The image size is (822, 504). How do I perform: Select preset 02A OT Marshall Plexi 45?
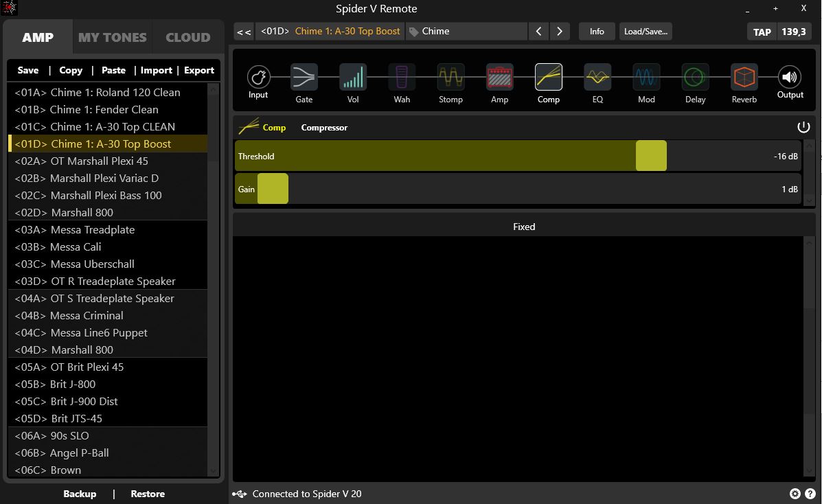[x=107, y=161]
